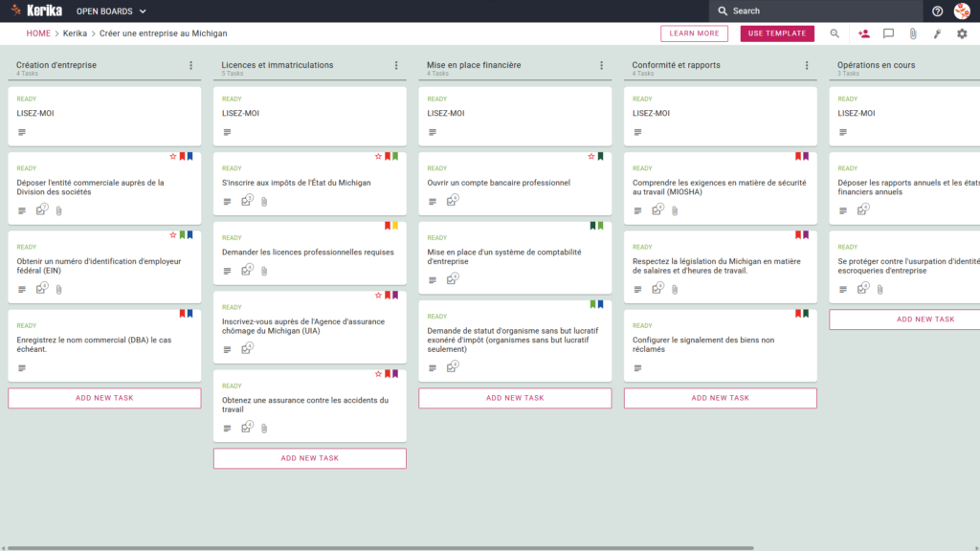Add new task in Création d'entreprise column
This screenshot has height=551, width=980.
tap(104, 398)
